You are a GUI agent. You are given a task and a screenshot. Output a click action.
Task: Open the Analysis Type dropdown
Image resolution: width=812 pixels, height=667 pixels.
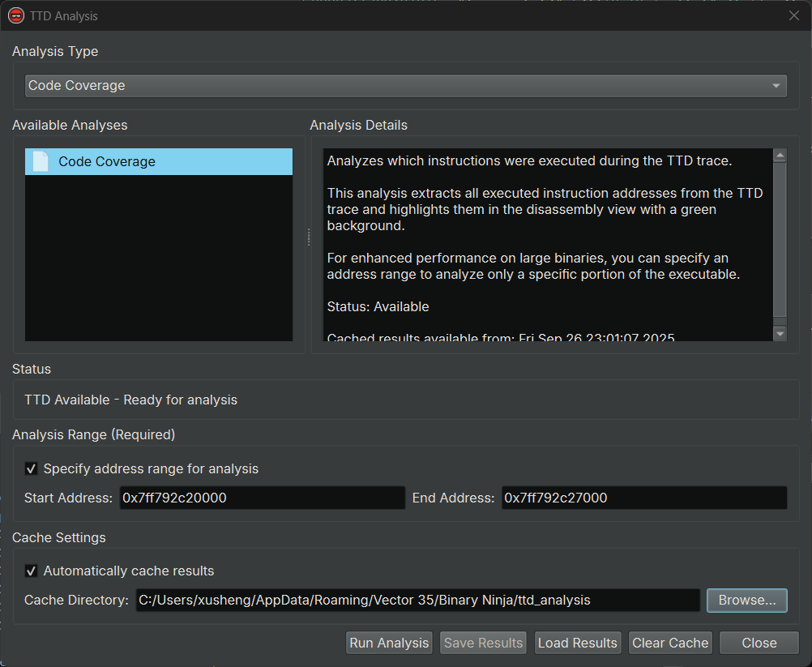click(x=405, y=85)
